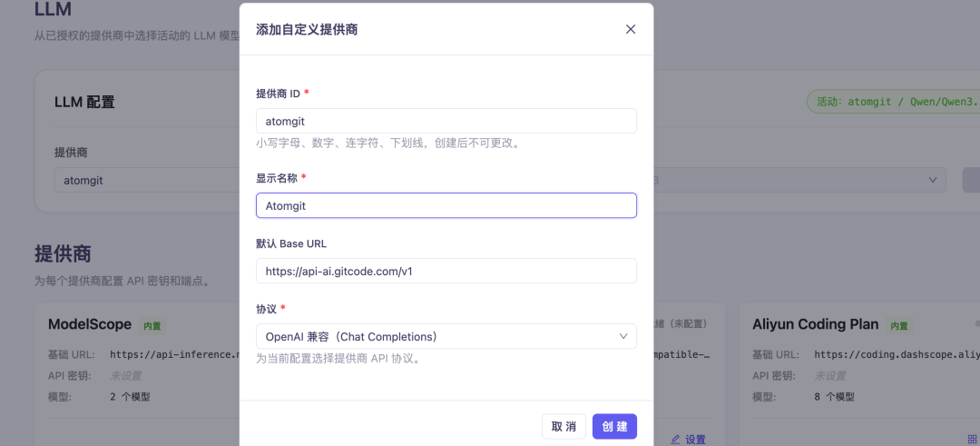Click the 提供商 ID label in dialog
Viewport: 980px width, 446px height.
click(279, 94)
